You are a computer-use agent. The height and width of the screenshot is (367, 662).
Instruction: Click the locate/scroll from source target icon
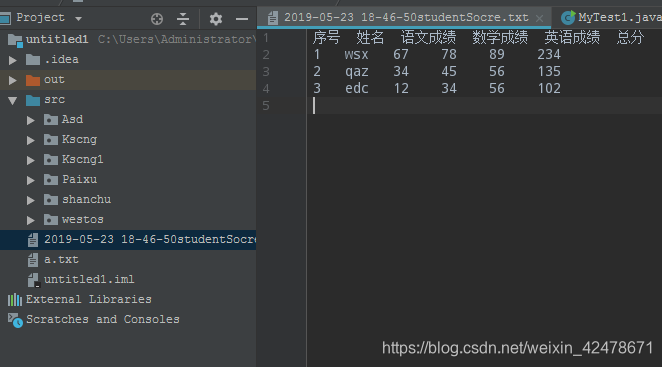coord(157,19)
